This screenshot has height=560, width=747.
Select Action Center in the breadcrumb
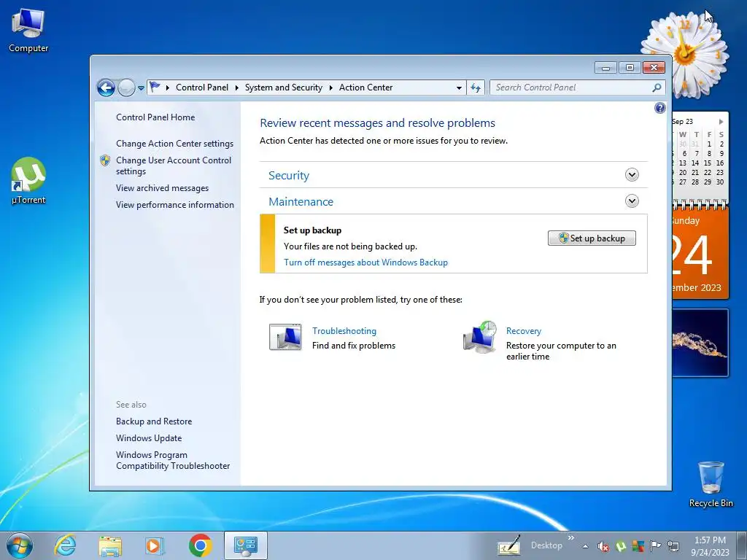click(x=366, y=87)
